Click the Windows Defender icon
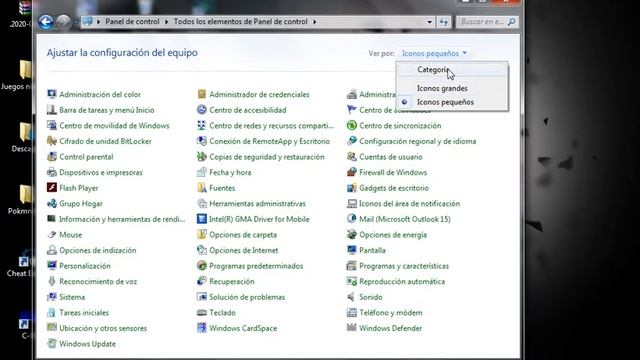Viewport: 640px width, 360px height. coord(351,328)
